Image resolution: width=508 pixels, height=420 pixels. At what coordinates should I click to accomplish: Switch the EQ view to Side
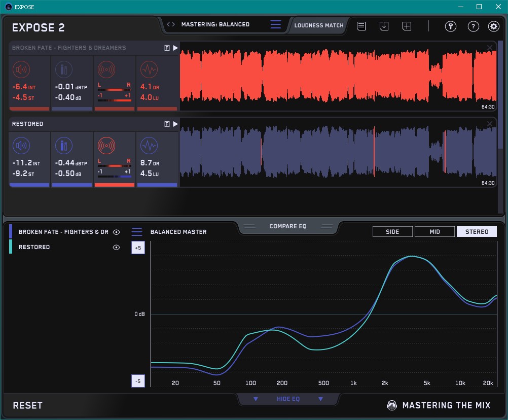coord(392,232)
